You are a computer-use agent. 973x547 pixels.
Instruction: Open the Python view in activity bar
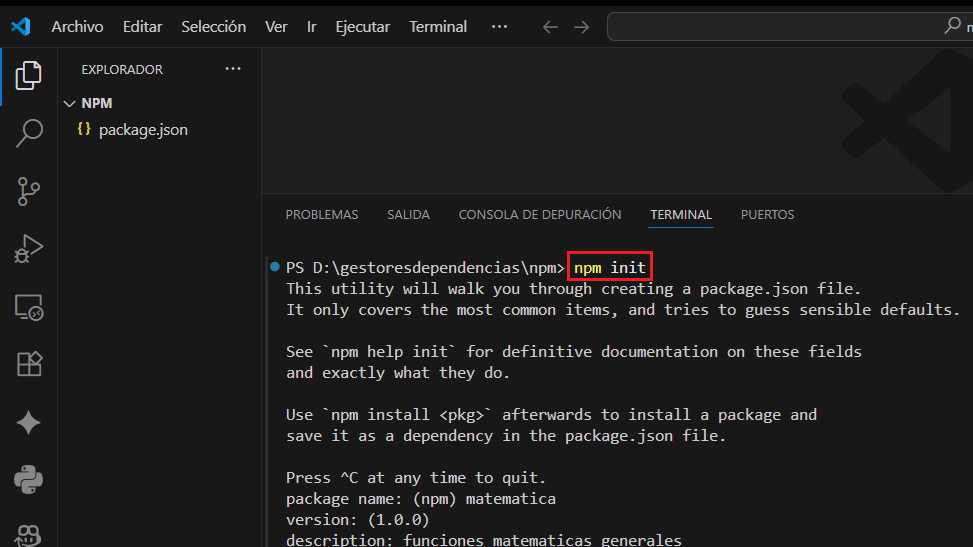click(29, 480)
